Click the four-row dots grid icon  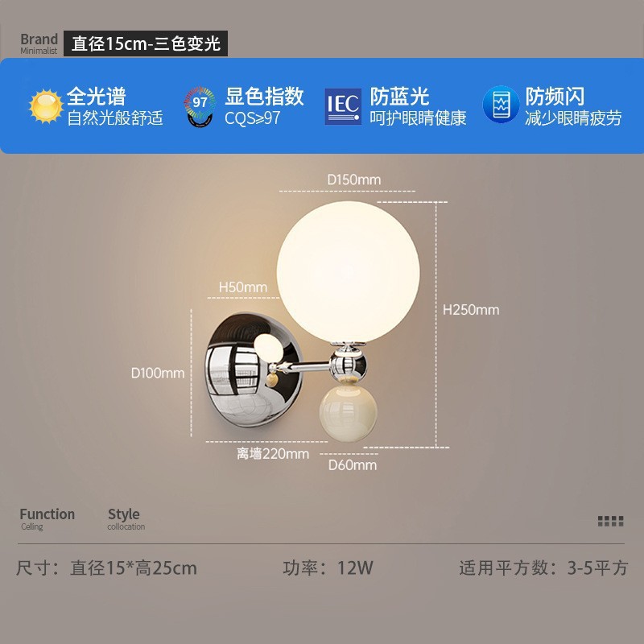pos(610,521)
